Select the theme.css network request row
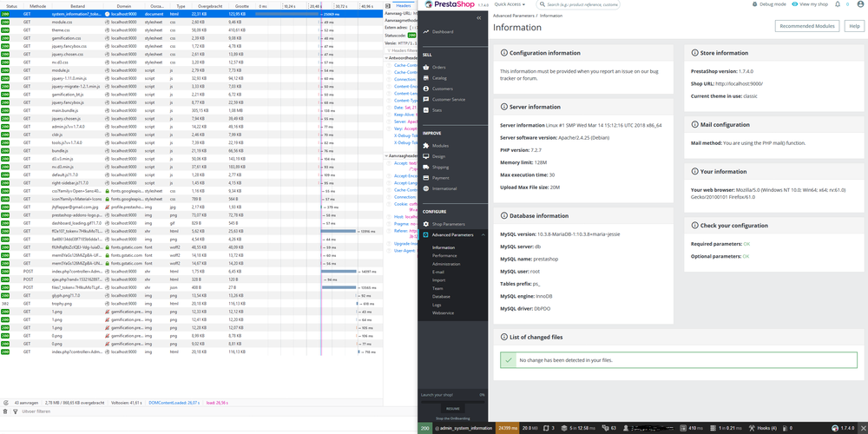Image resolution: width=868 pixels, height=434 pixels. pyautogui.click(x=192, y=30)
